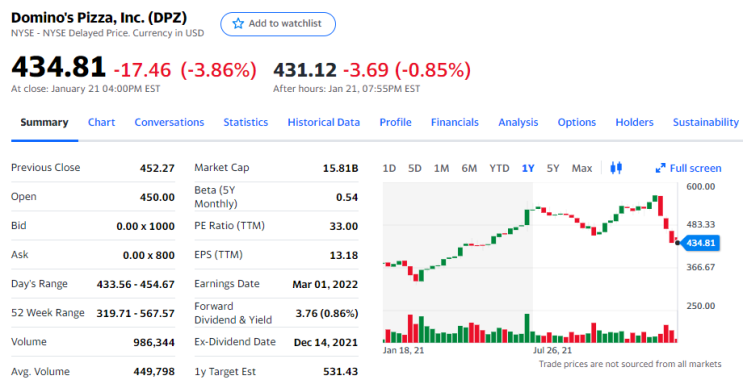Screen dimensions: 743x384
Task: Select the Max chart range
Action: coord(581,168)
